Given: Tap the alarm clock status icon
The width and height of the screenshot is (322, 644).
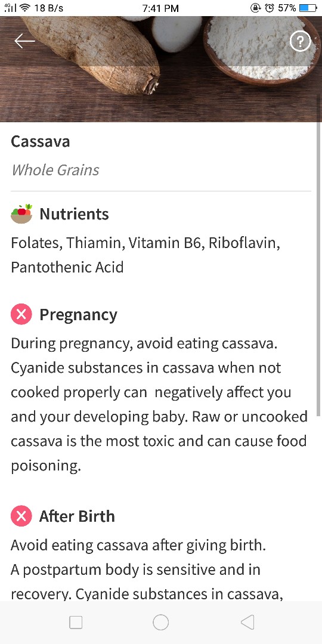Looking at the screenshot, I should [x=270, y=8].
